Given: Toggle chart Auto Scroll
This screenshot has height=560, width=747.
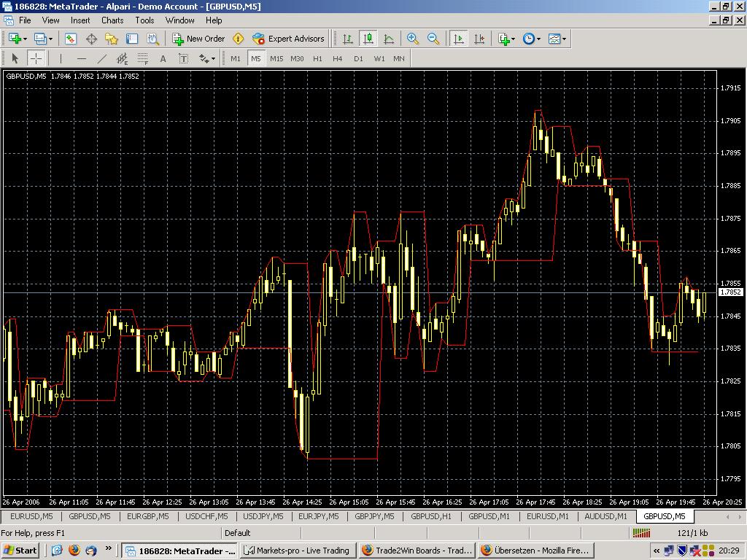Looking at the screenshot, I should (458, 39).
